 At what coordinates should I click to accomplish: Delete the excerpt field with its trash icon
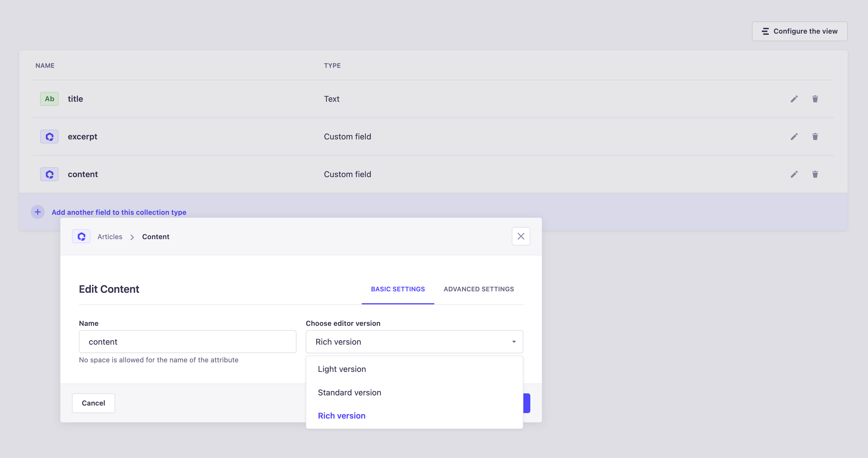pyautogui.click(x=815, y=137)
